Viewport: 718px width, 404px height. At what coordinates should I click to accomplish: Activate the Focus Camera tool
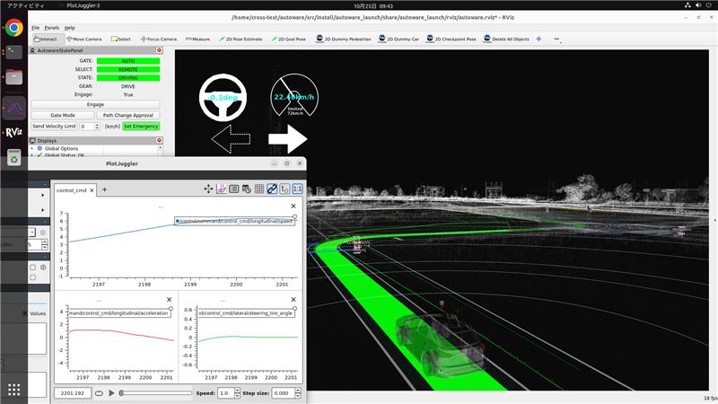(x=158, y=39)
